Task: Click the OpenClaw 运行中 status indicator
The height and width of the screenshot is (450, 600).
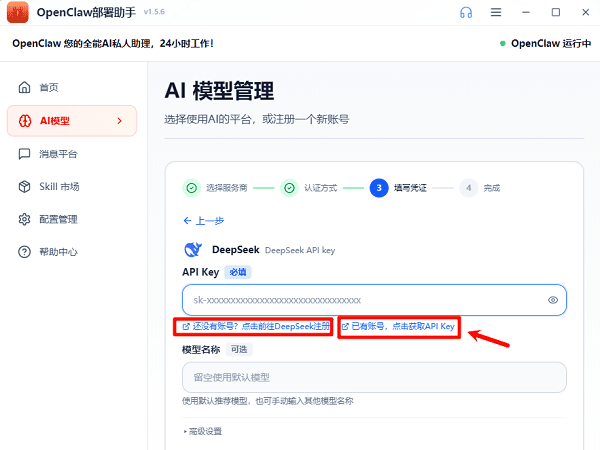Action: (x=545, y=43)
